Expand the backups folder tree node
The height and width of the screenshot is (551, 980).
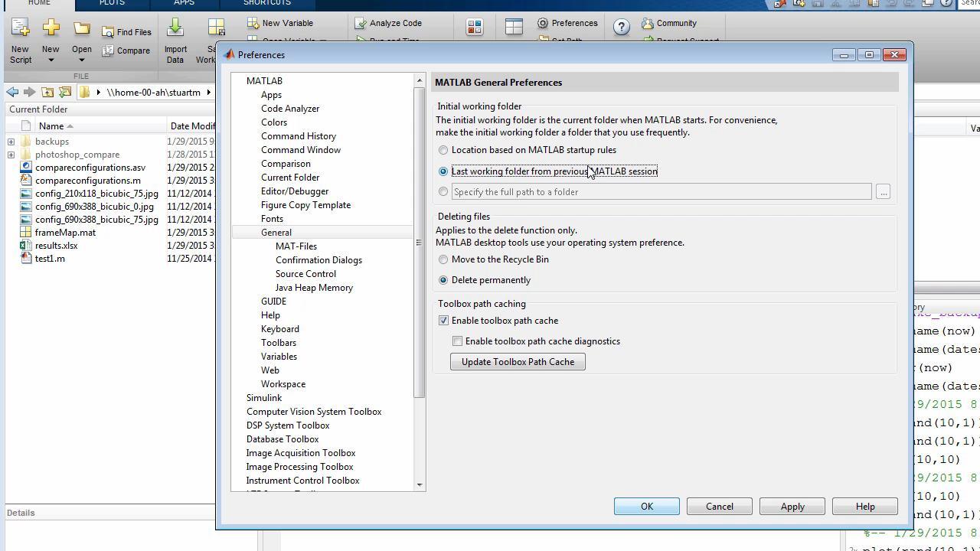[11, 142]
